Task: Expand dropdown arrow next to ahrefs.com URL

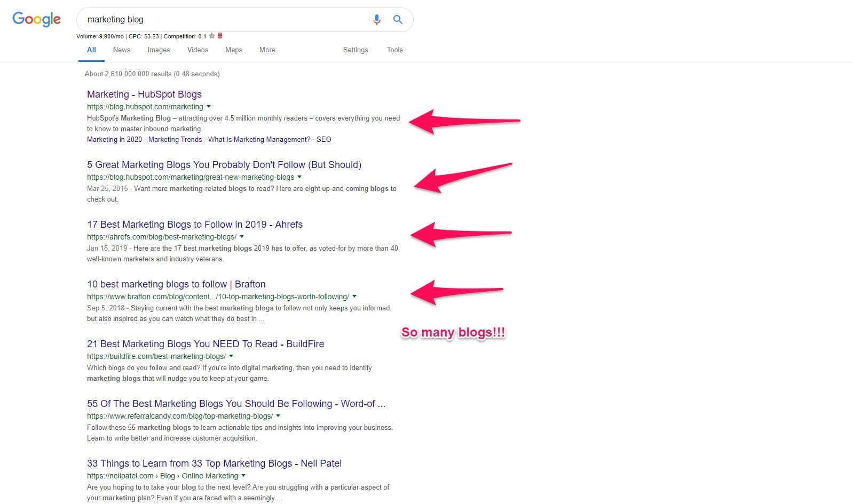Action: tap(242, 237)
